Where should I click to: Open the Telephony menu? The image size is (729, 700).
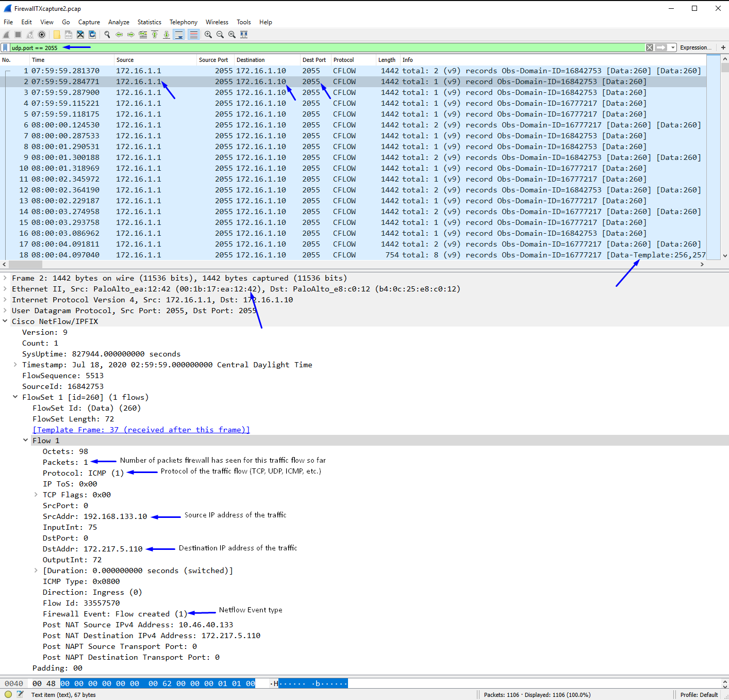[x=183, y=22]
